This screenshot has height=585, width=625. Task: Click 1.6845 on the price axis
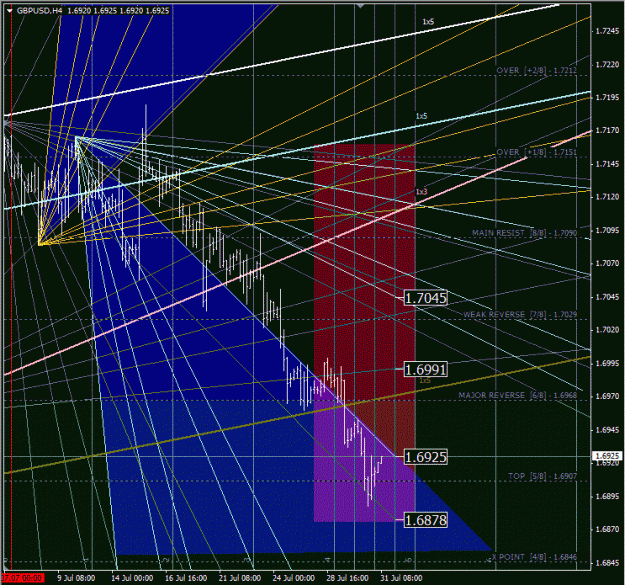(607, 563)
